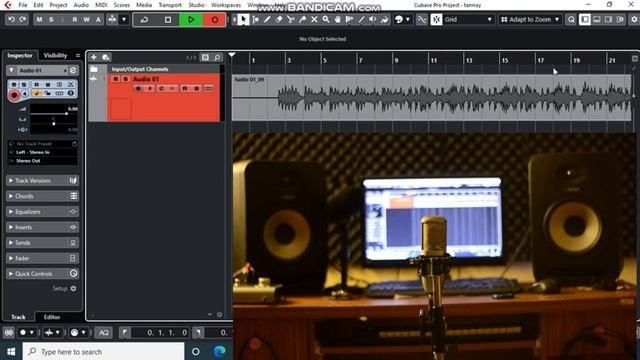Open the Snap Type Grid dropdown

coord(468,19)
